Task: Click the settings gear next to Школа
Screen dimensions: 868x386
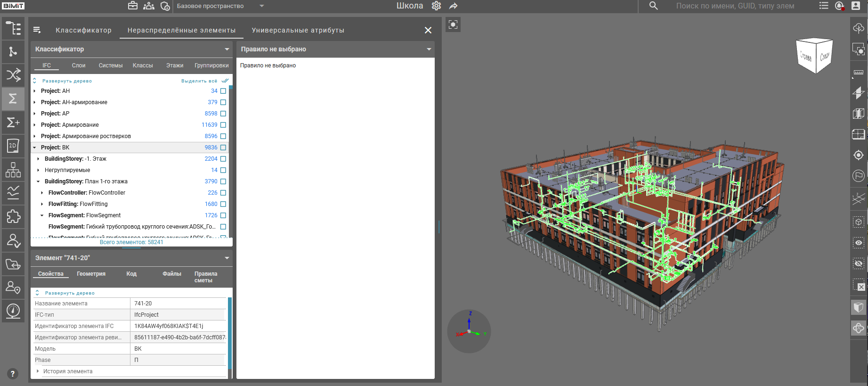Action: 436,6
